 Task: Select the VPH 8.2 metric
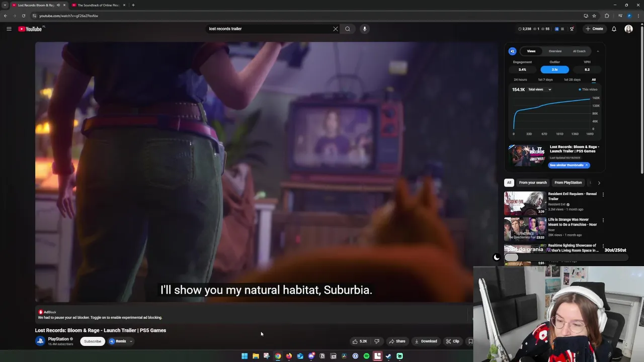tap(587, 69)
